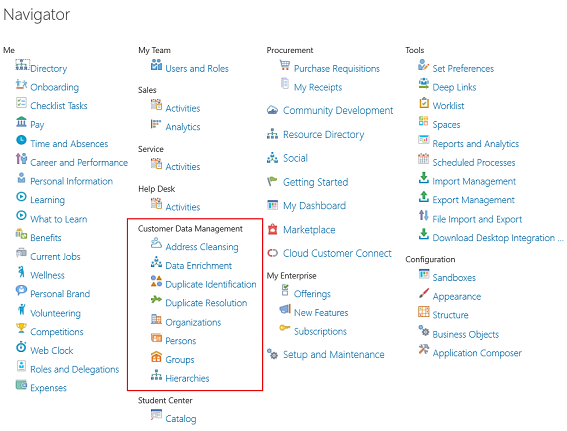
Task: Click the New Features megaphone icon
Action: (x=285, y=309)
